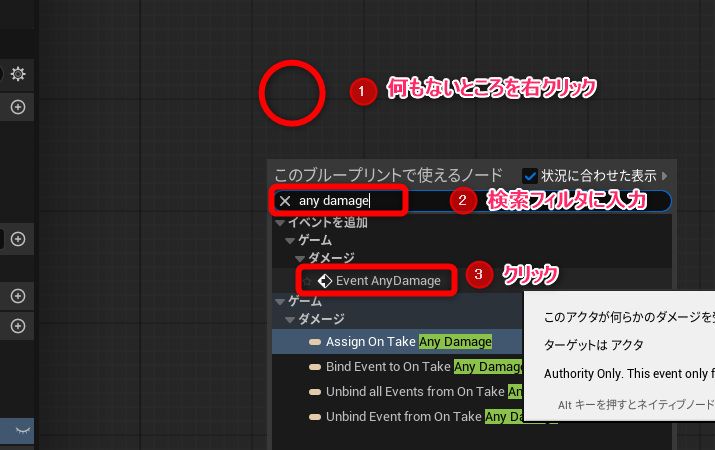Click the topmost plus icon under the gear
This screenshot has height=450, width=715.
(18, 106)
